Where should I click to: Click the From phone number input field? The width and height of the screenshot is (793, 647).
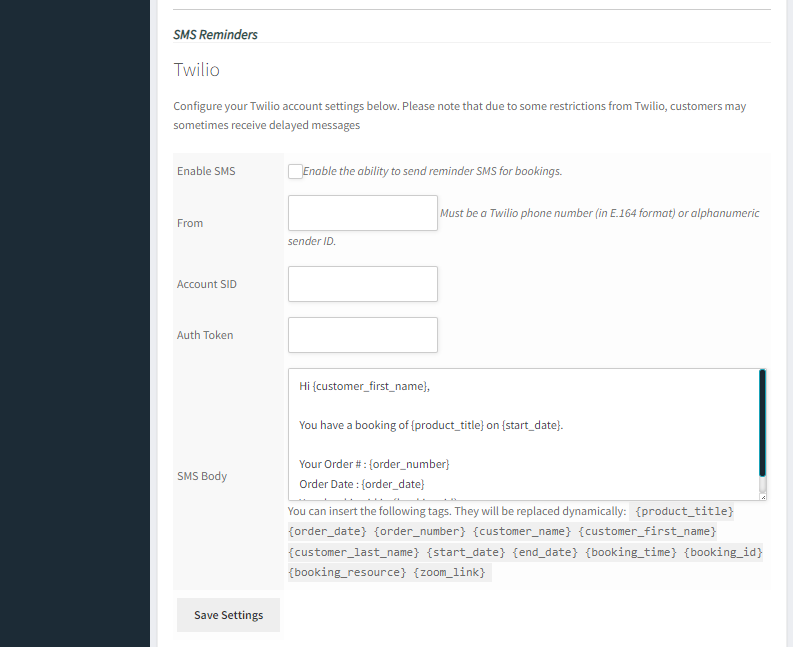tap(363, 213)
